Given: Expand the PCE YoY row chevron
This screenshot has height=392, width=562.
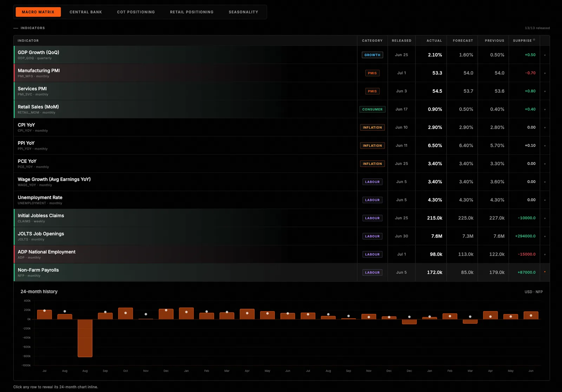Looking at the screenshot, I should [x=545, y=164].
